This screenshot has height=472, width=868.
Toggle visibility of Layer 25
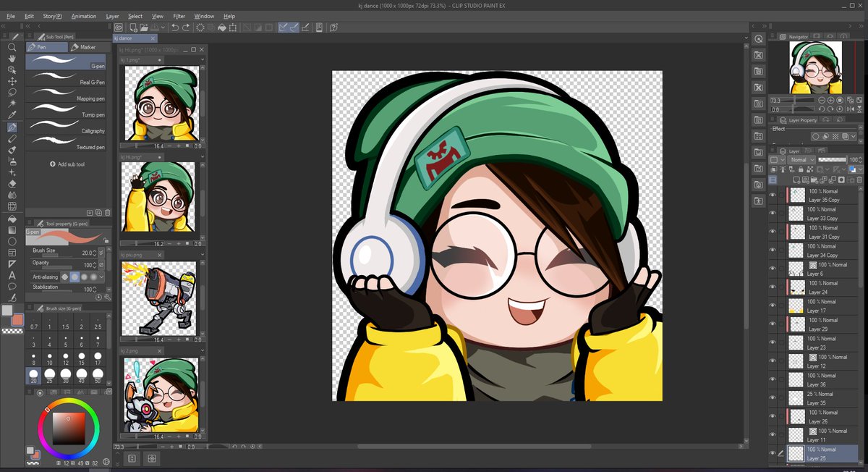click(x=773, y=453)
